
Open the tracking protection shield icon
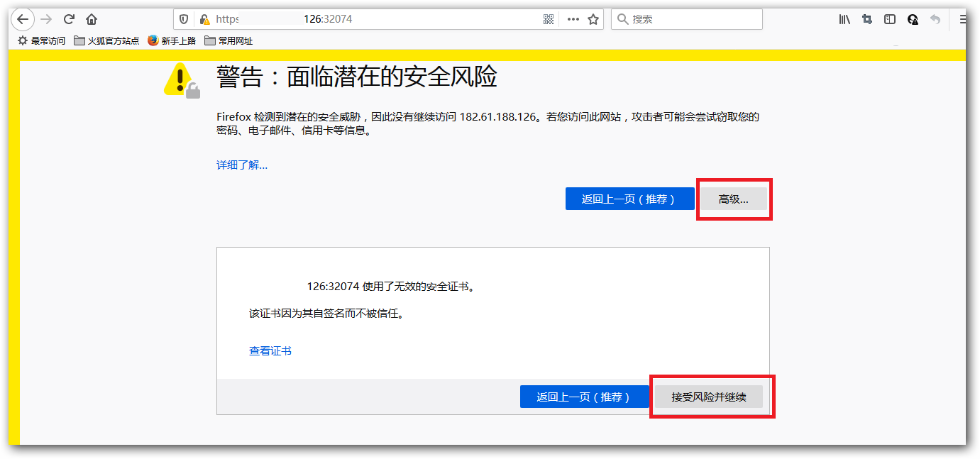pyautogui.click(x=184, y=19)
